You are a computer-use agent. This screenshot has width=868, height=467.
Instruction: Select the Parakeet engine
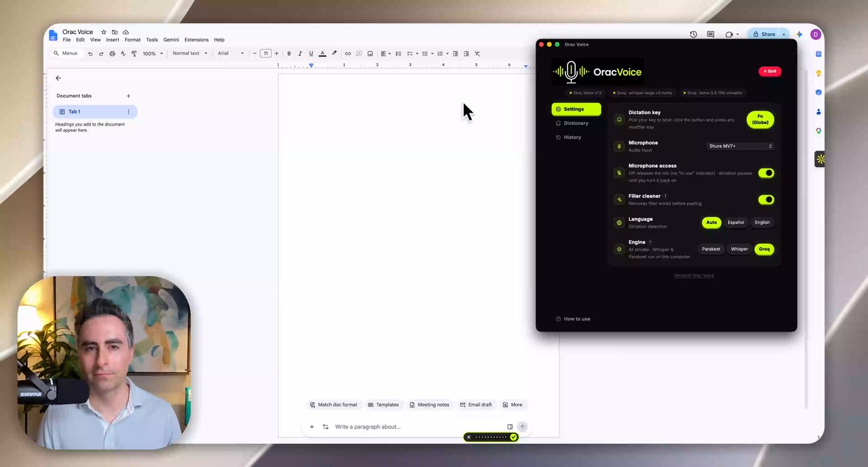pyautogui.click(x=711, y=249)
